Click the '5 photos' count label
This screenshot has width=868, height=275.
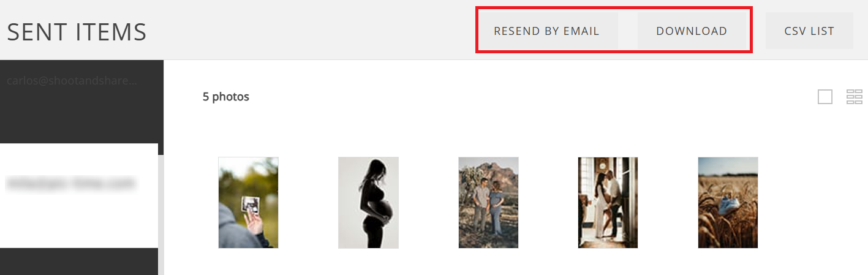pyautogui.click(x=226, y=97)
